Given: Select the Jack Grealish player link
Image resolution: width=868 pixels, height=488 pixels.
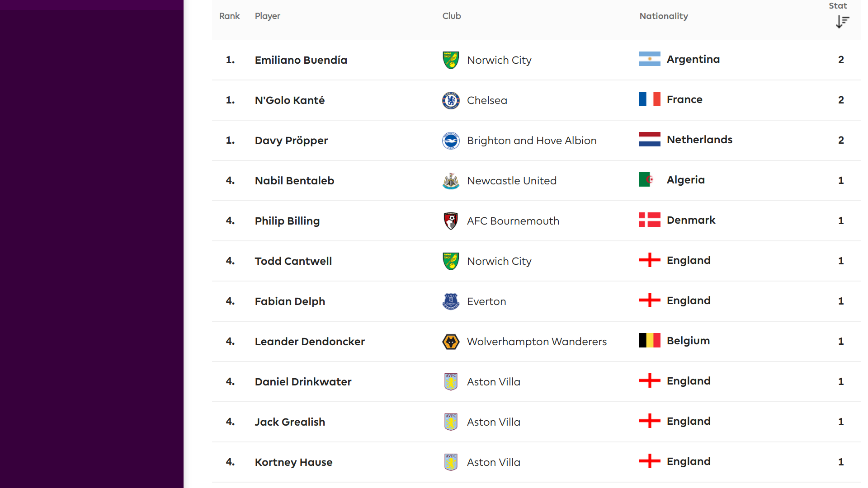Looking at the screenshot, I should pyautogui.click(x=290, y=422).
